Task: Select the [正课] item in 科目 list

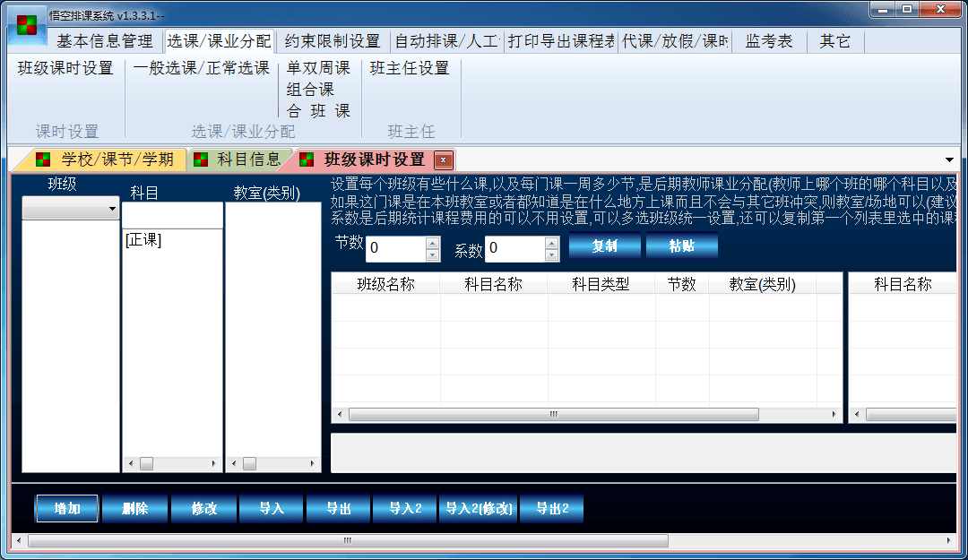Action: pos(143,239)
